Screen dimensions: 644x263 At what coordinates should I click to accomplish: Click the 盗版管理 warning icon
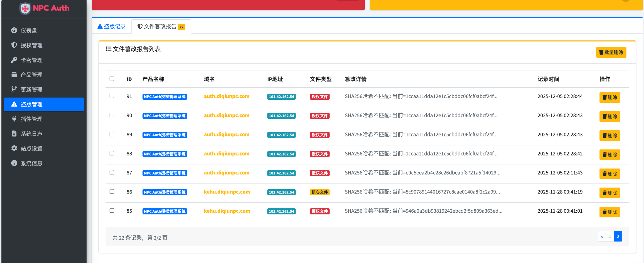(x=14, y=104)
